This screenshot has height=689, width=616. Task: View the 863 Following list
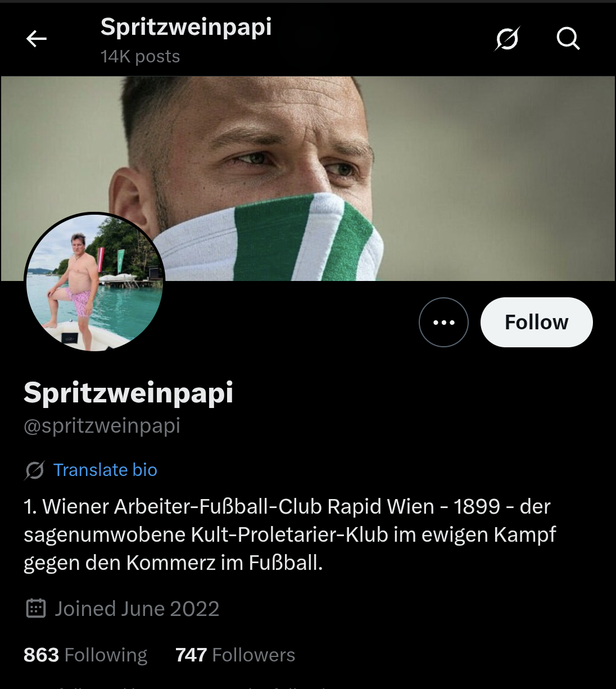[x=85, y=655]
